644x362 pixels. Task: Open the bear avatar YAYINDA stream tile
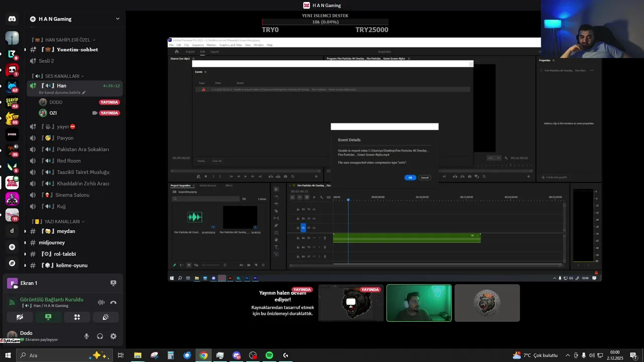[x=351, y=303]
